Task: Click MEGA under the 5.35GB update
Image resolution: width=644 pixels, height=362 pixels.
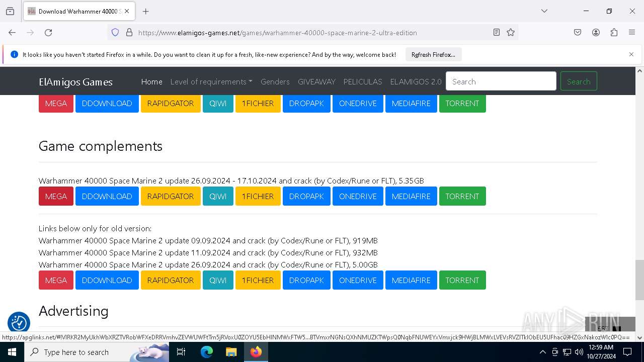Action: click(56, 196)
